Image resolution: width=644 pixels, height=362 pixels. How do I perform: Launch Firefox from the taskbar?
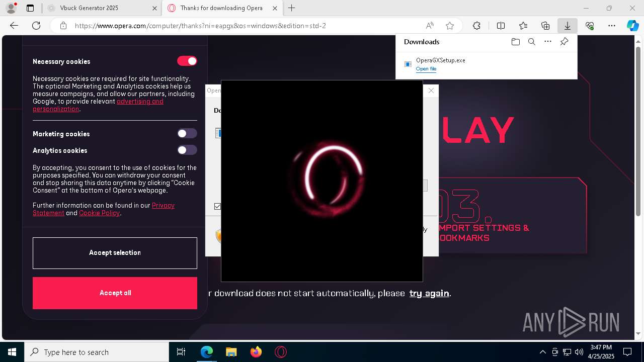(256, 352)
